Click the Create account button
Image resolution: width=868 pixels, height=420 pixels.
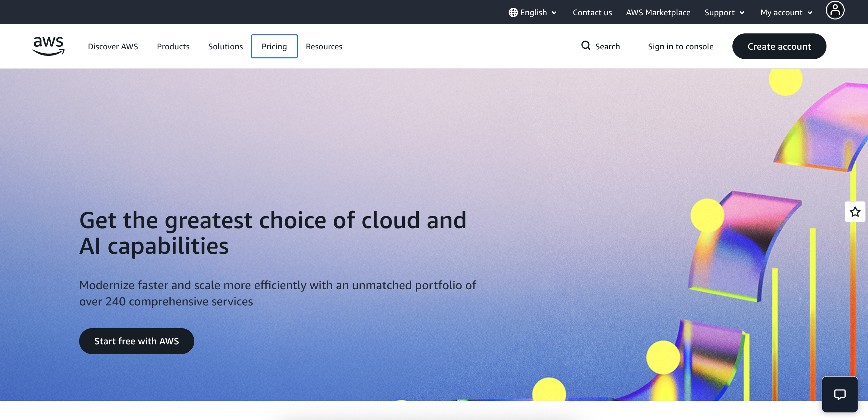(779, 46)
